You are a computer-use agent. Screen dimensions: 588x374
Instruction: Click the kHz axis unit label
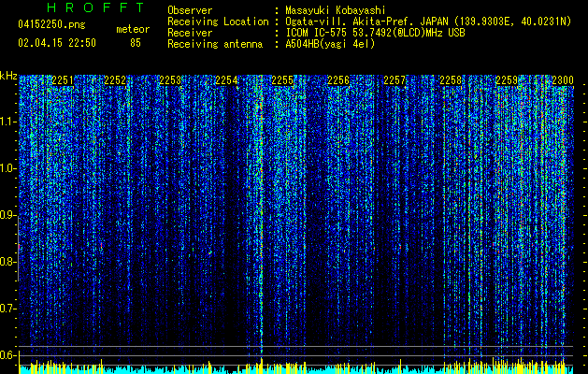pos(8,76)
